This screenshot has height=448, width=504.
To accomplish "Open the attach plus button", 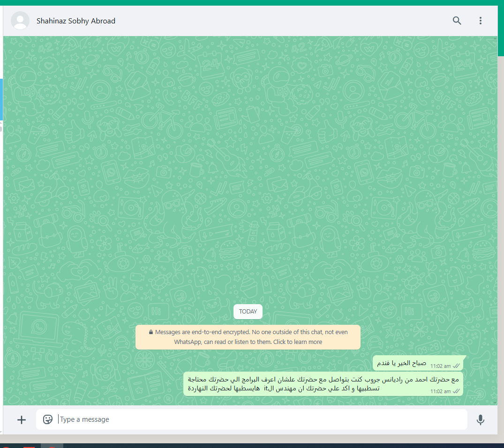I will click(x=22, y=420).
